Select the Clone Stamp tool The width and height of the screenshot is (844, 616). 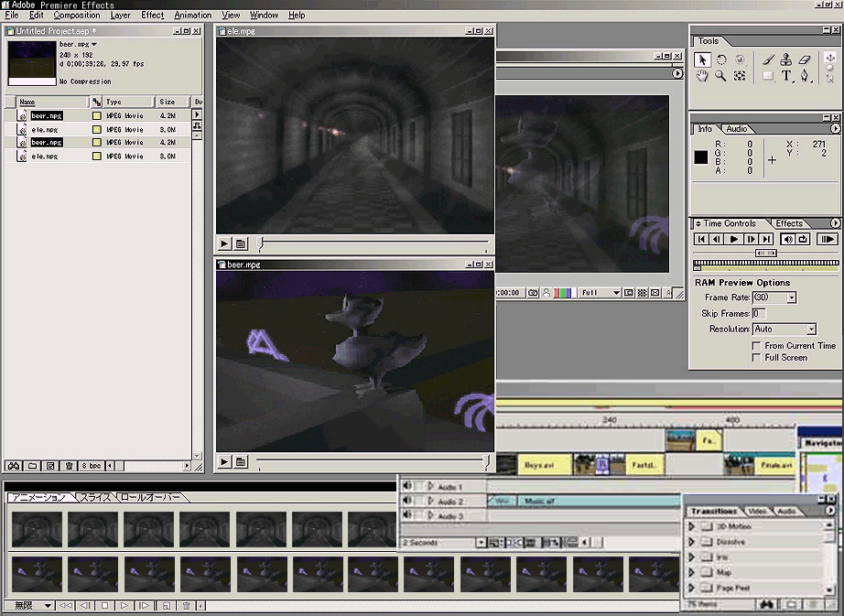[786, 59]
